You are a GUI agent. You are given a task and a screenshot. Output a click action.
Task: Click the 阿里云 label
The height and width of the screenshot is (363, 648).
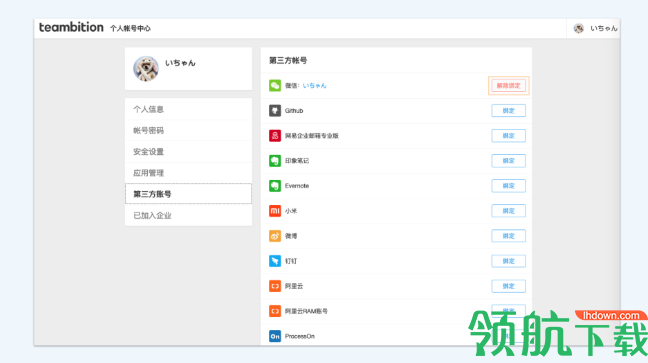point(294,286)
